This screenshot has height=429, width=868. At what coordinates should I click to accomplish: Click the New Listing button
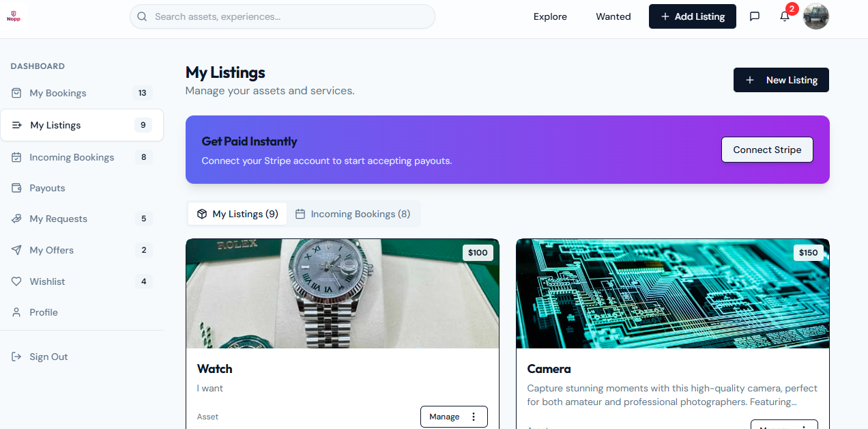tap(781, 80)
